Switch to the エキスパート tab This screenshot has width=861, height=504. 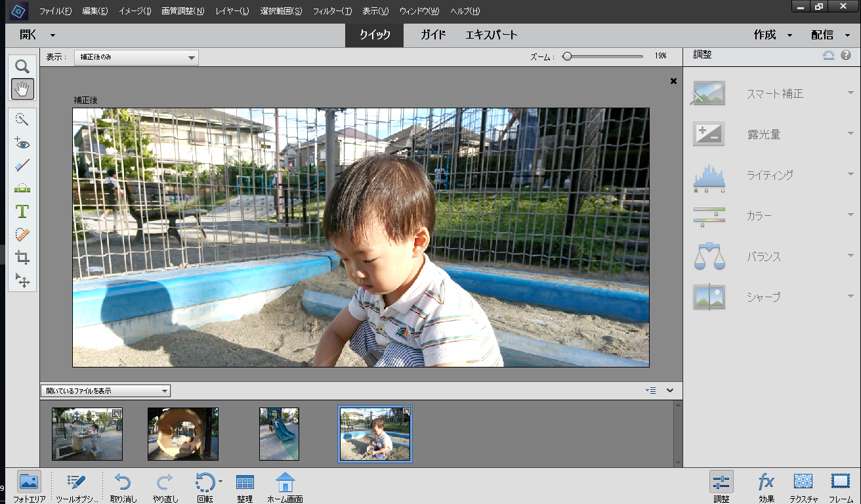tap(491, 35)
